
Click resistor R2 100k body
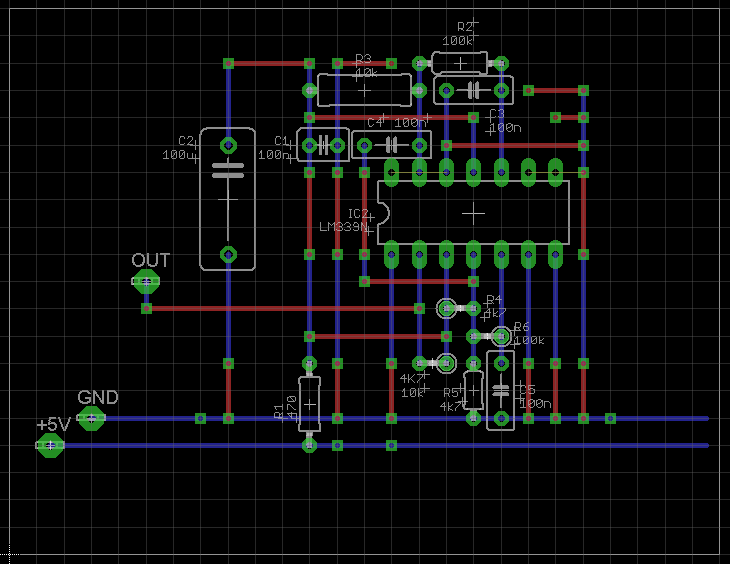pos(460,63)
